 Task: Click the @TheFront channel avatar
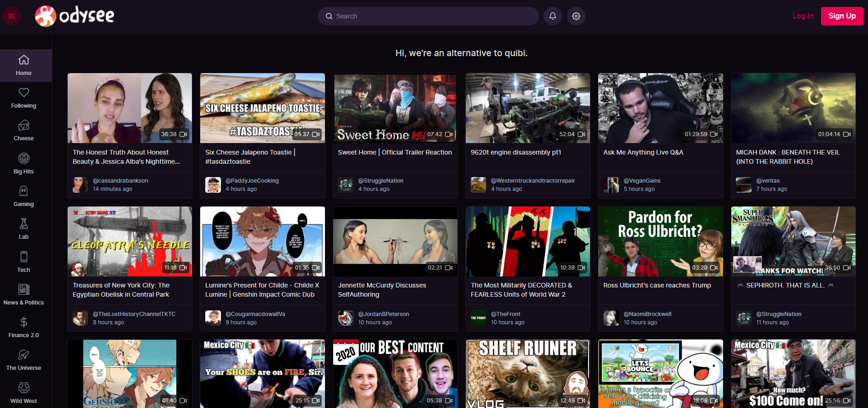479,318
